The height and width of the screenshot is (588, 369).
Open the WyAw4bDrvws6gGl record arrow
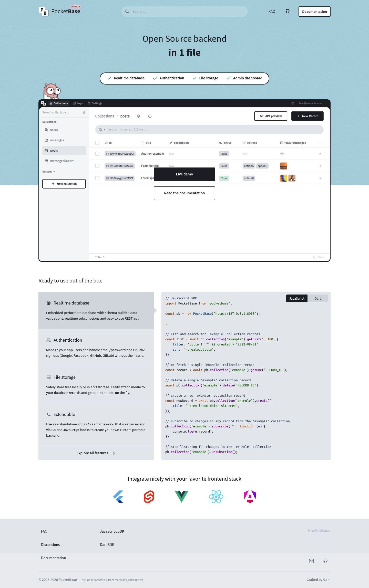point(320,154)
